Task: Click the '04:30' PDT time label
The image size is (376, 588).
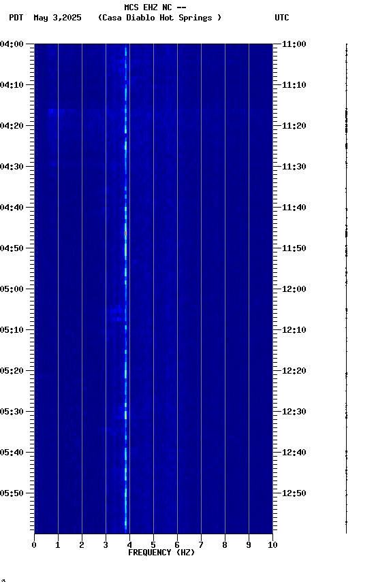Action: tap(12, 167)
